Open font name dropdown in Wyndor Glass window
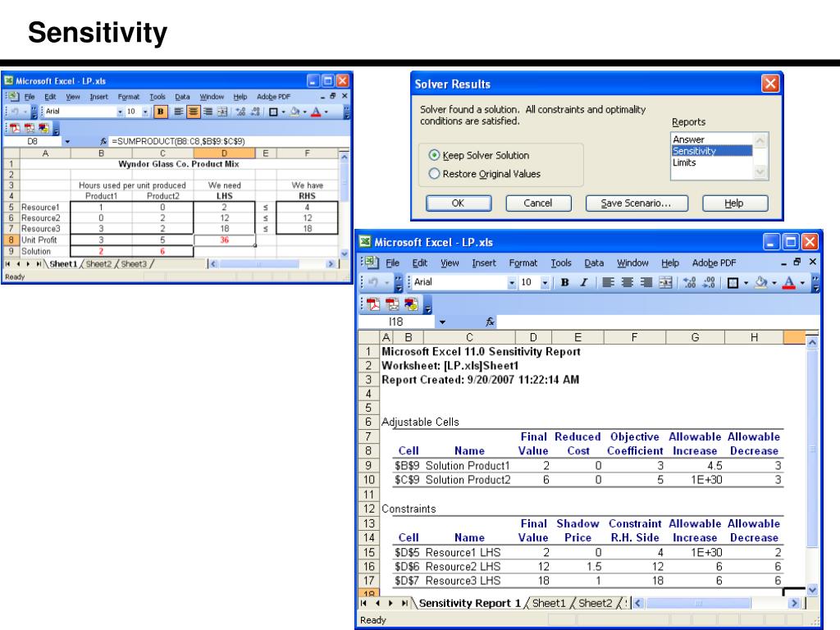 coord(120,112)
